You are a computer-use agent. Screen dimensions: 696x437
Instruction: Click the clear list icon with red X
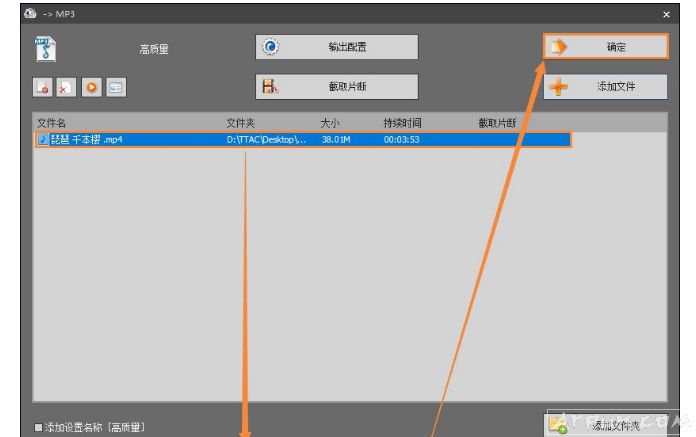pos(67,87)
